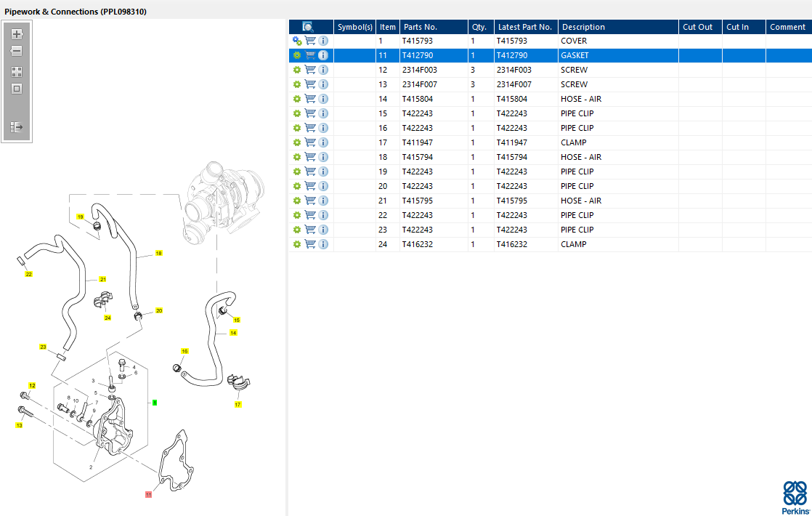Open info for CLAMP T416232
812x516 pixels.
click(x=323, y=243)
